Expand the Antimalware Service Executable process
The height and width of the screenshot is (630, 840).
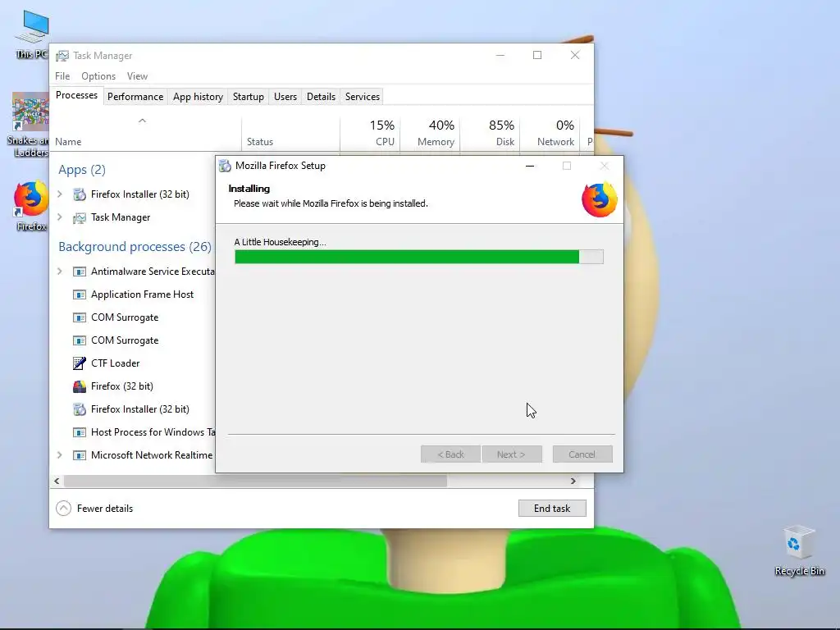pyautogui.click(x=59, y=272)
